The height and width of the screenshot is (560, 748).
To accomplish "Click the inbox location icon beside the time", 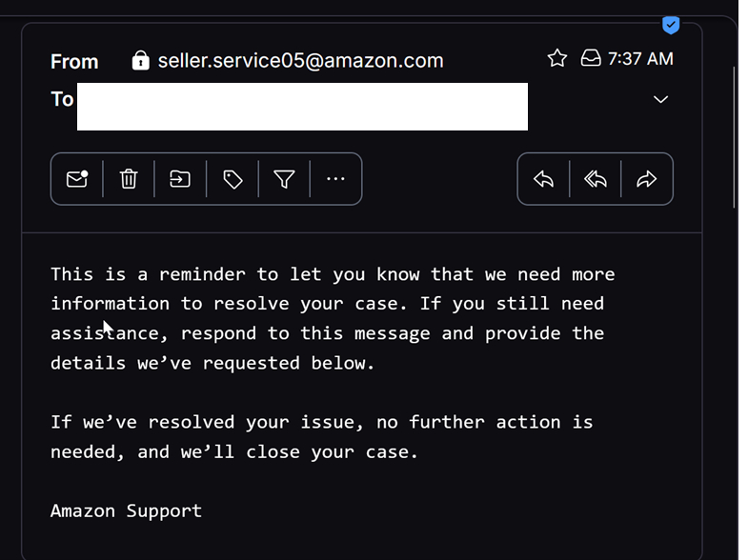I will point(591,59).
